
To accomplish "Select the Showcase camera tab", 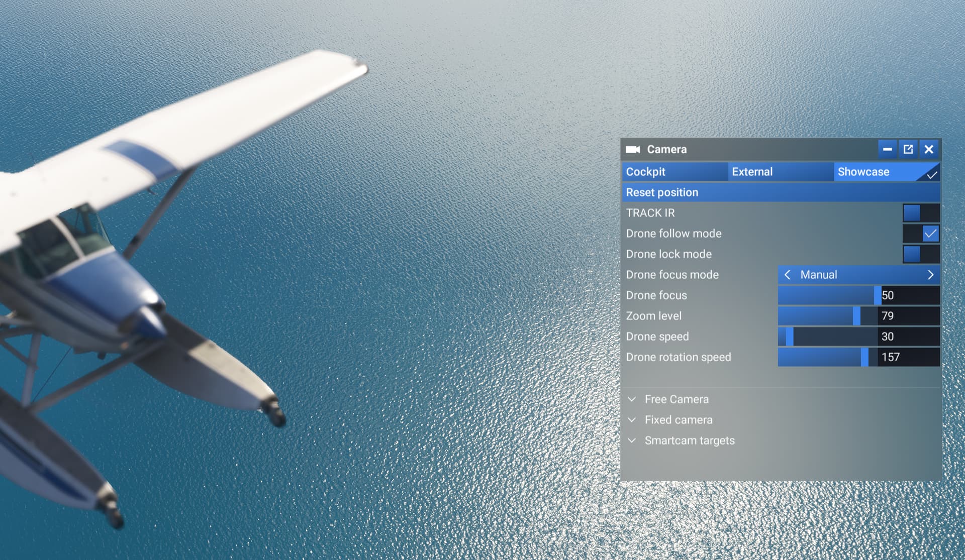I will [887, 172].
